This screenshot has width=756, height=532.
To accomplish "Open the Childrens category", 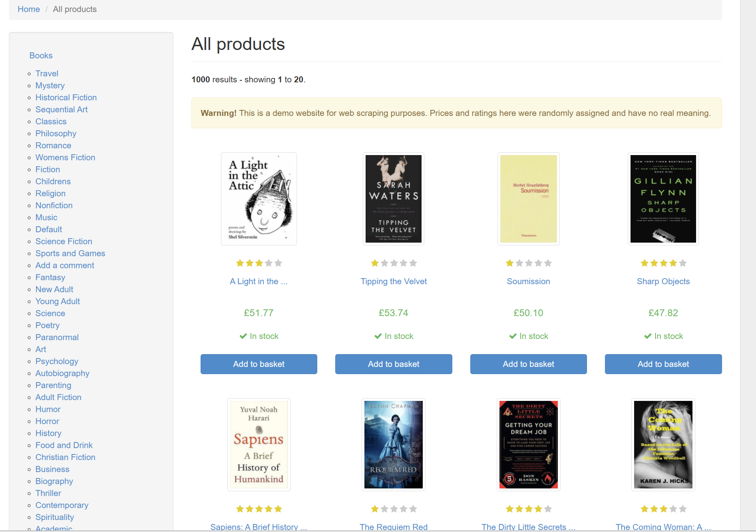I will pos(53,181).
